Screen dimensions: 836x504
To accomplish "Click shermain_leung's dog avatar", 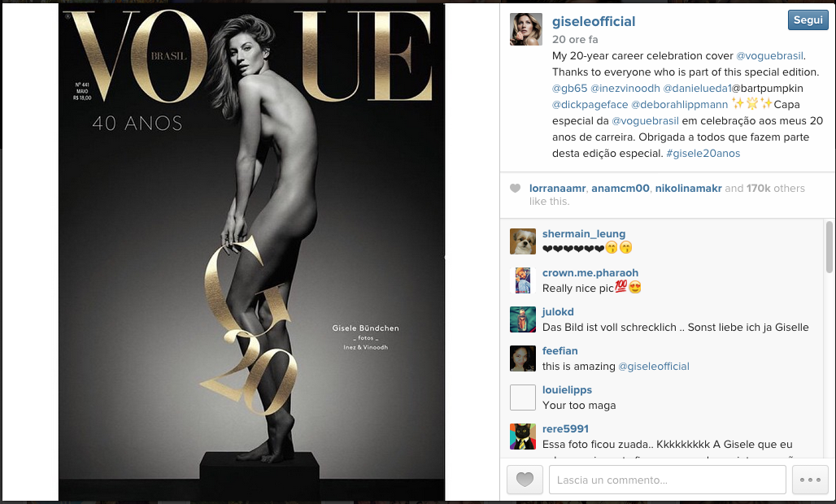I will coord(522,241).
